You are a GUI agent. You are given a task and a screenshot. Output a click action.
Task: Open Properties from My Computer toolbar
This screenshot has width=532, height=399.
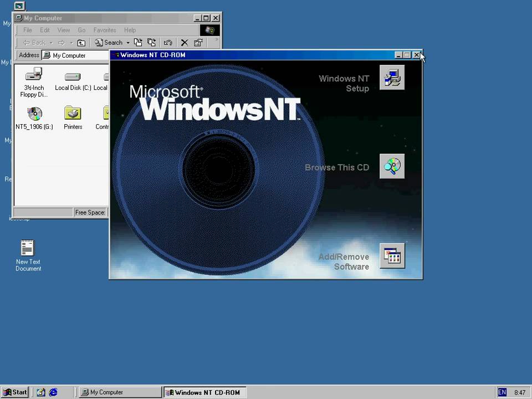pos(198,43)
